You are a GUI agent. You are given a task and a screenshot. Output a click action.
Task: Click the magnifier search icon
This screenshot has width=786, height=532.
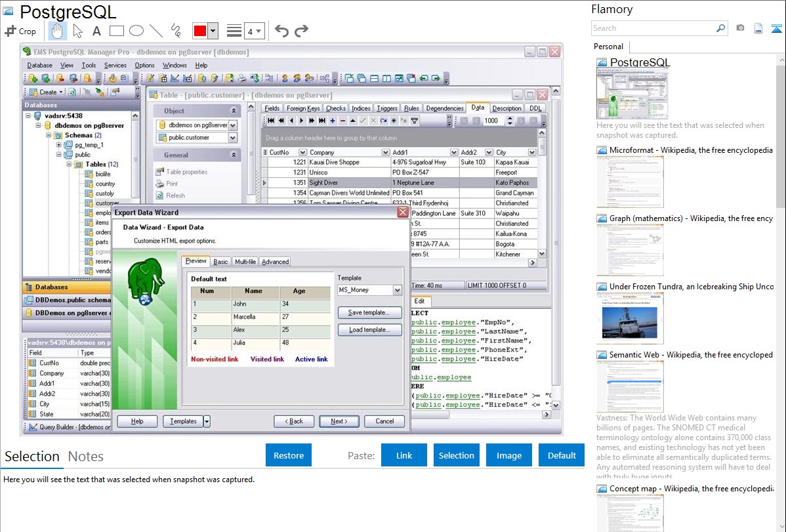[x=720, y=28]
